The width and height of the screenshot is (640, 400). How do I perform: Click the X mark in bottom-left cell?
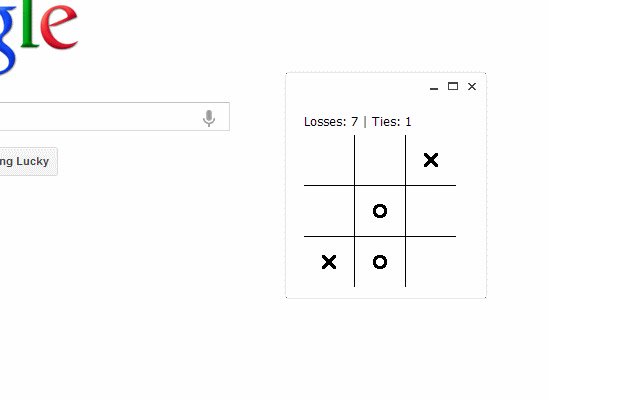[x=329, y=262]
